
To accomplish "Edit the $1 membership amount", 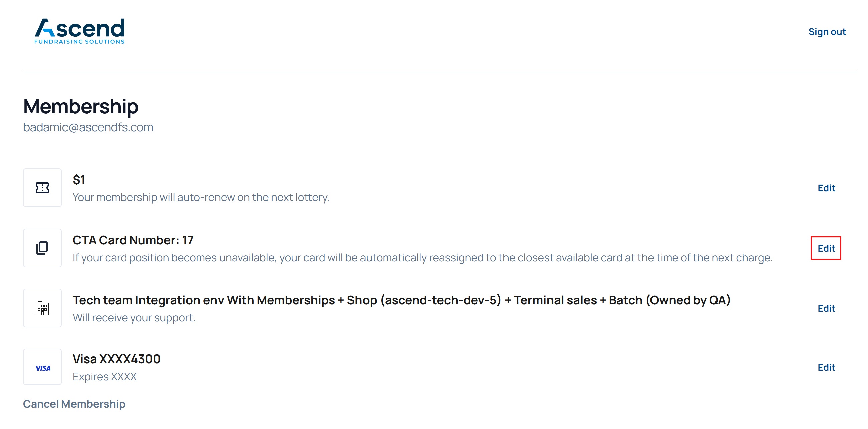I will tap(826, 188).
